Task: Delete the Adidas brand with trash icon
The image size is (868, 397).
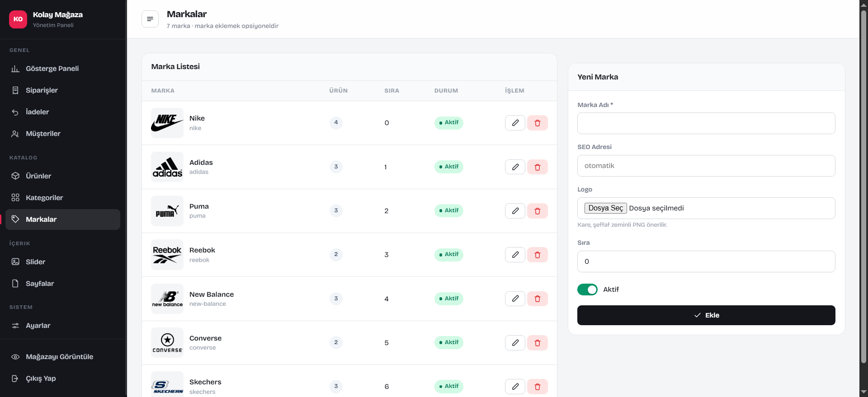Action: (x=538, y=167)
